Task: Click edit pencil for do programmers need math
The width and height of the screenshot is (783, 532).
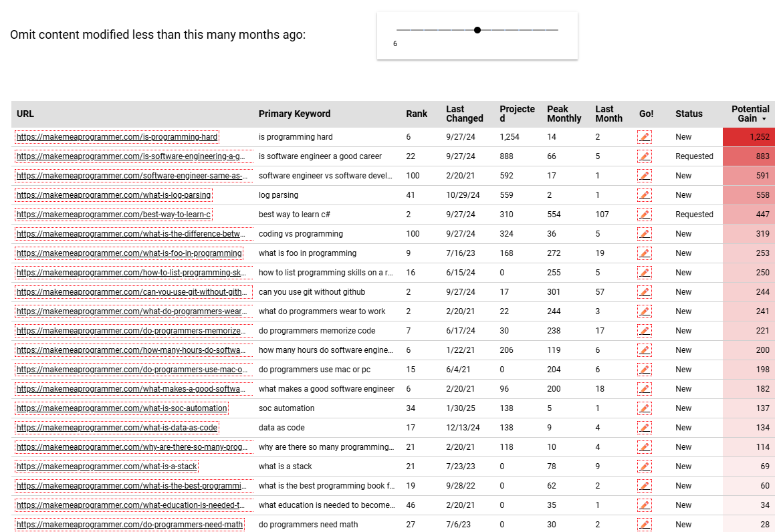Action: (x=645, y=525)
